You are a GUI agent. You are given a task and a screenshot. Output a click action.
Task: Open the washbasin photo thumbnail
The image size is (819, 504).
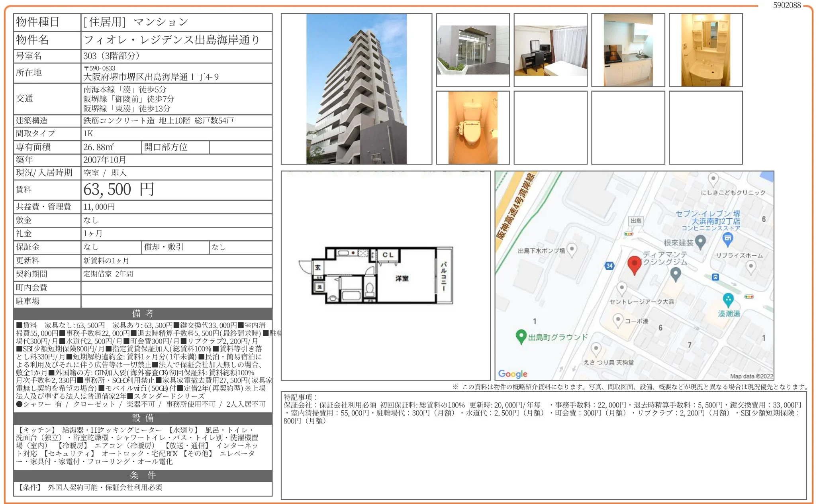pos(705,50)
